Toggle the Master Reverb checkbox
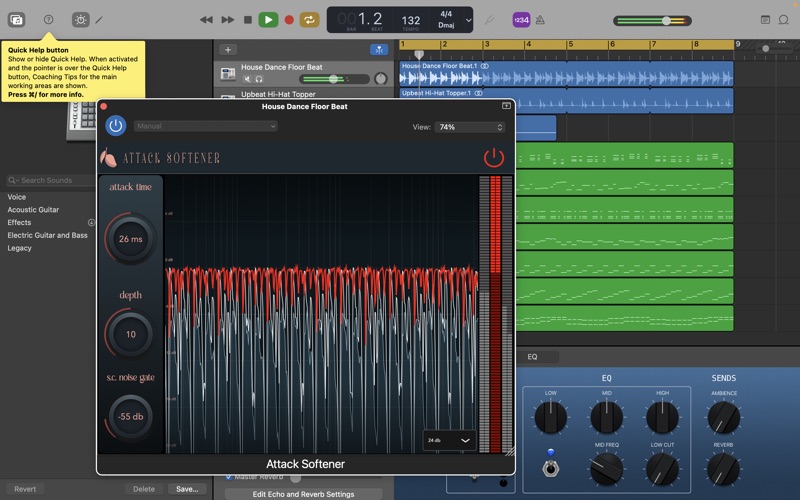 point(229,477)
